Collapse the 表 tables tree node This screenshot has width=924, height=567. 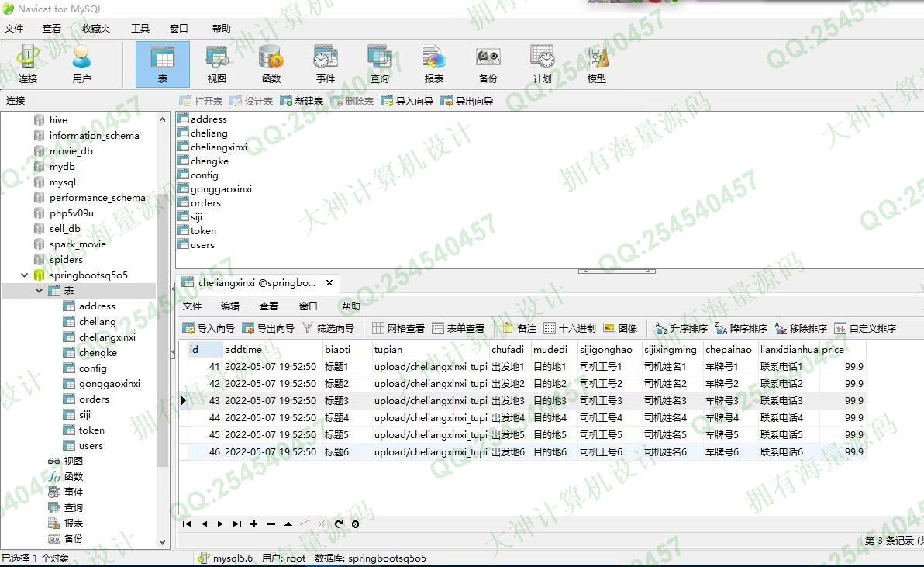coord(39,291)
